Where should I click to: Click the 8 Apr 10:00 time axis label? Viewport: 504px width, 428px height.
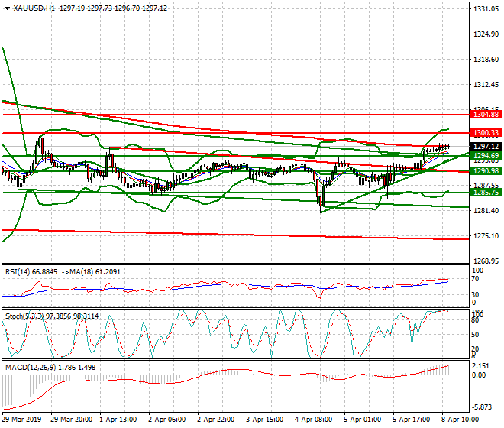[x=460, y=420]
